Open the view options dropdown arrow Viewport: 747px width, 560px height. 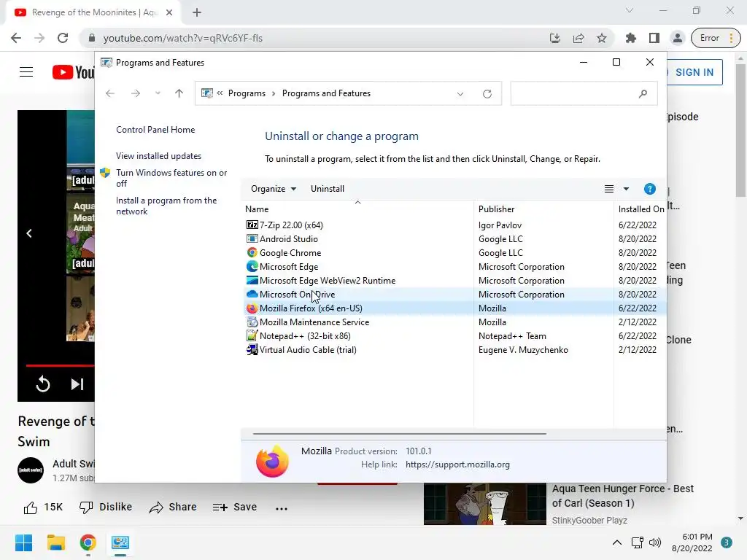coord(626,189)
